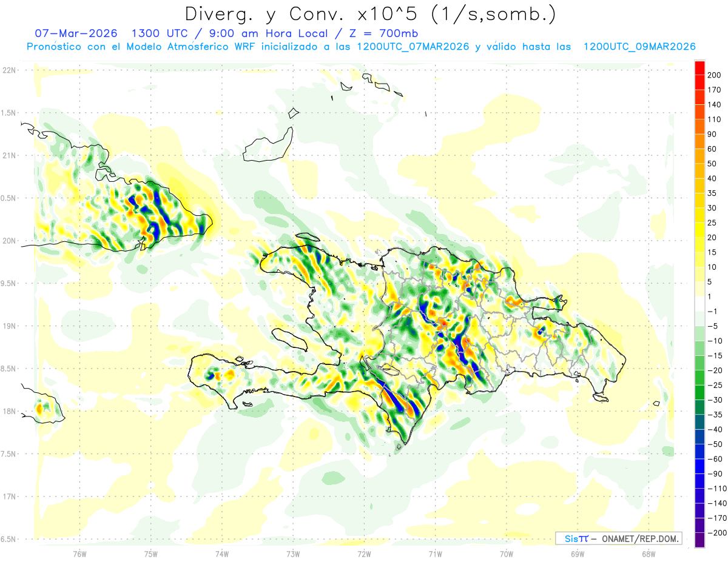This screenshot has width=728, height=562.
Task: Click the "73W" longitude axis label
Action: click(x=293, y=554)
